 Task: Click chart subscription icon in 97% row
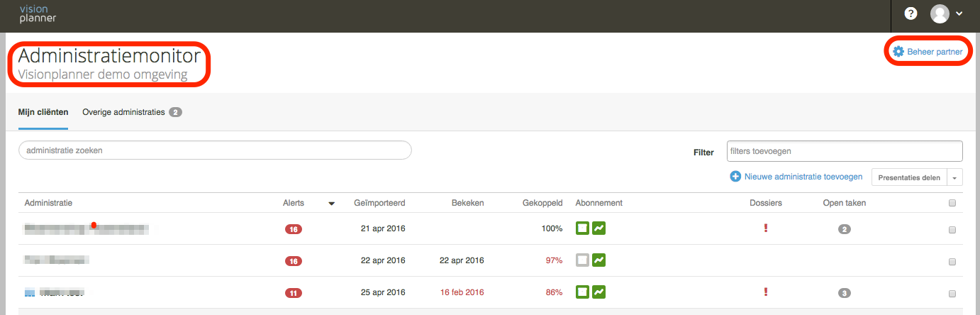[x=599, y=260]
